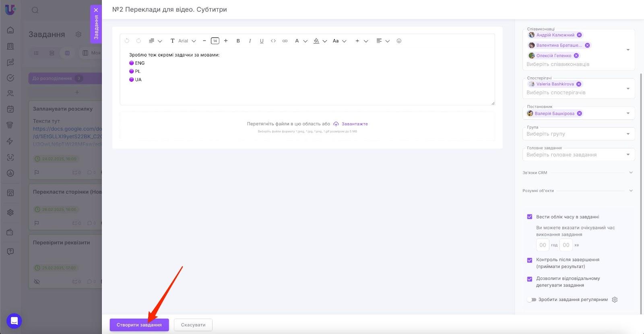Open the stacked database icon in sidebar
The height and width of the screenshot is (334, 644).
pyautogui.click(x=10, y=125)
